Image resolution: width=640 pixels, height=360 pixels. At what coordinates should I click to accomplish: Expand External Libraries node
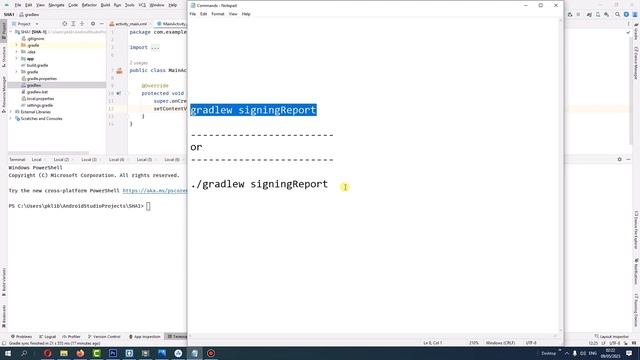click(x=11, y=112)
